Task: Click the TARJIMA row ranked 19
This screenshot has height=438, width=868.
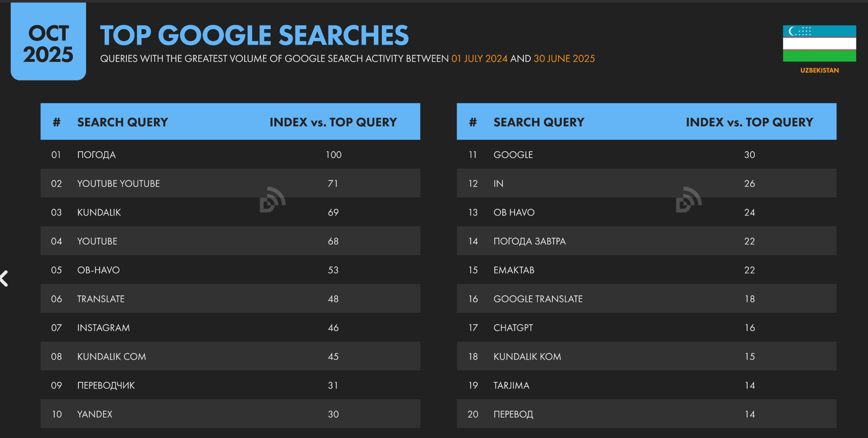Action: coord(646,385)
